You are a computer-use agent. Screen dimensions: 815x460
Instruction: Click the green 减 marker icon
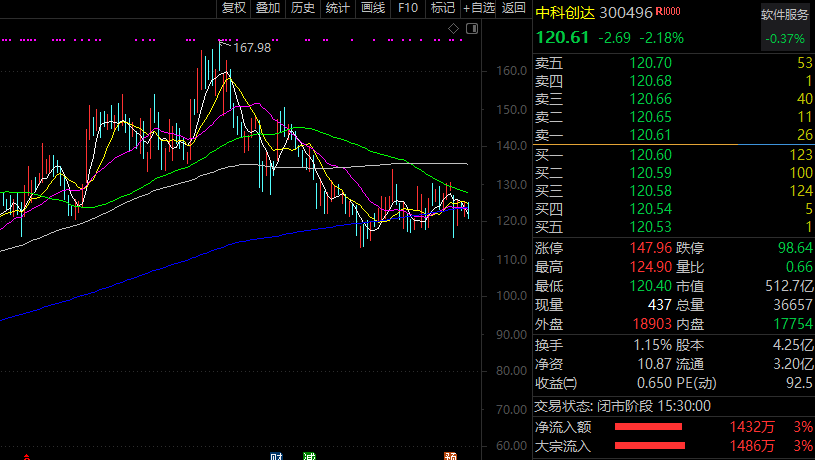(x=309, y=455)
